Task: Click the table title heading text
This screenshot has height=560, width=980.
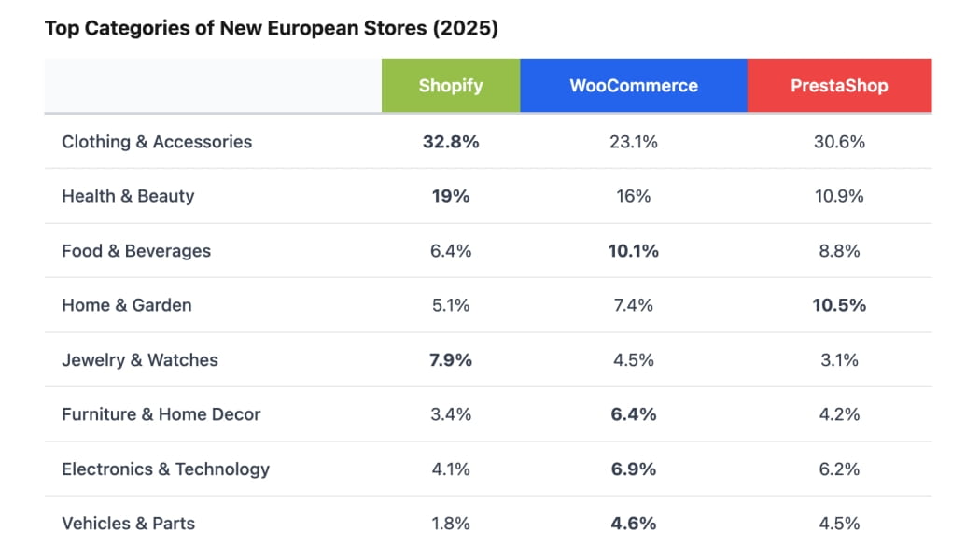Action: (x=272, y=29)
